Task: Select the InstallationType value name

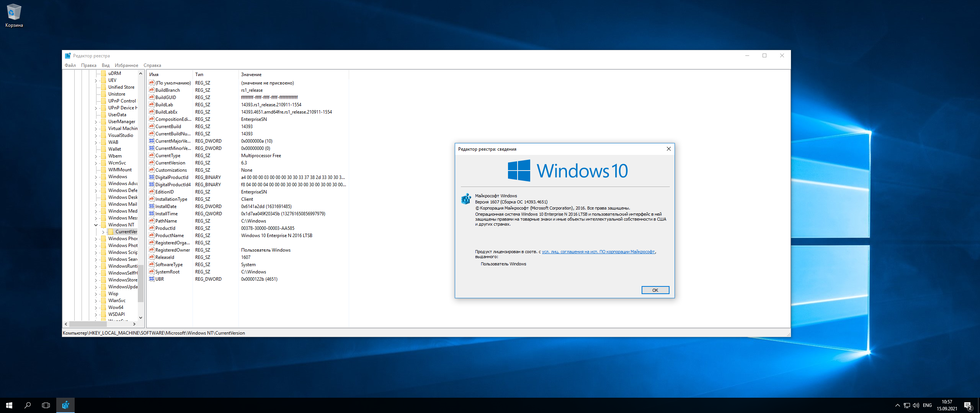Action: (171, 199)
